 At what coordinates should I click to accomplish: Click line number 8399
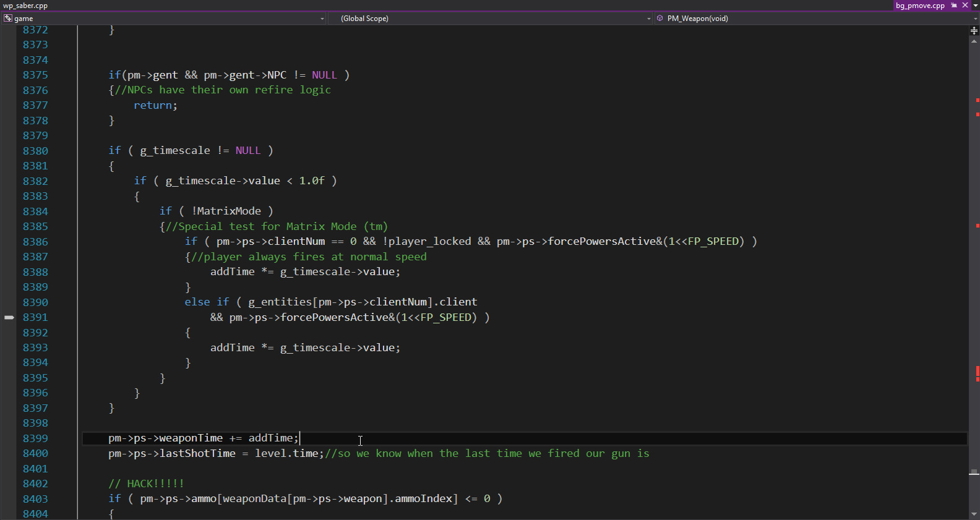point(35,438)
